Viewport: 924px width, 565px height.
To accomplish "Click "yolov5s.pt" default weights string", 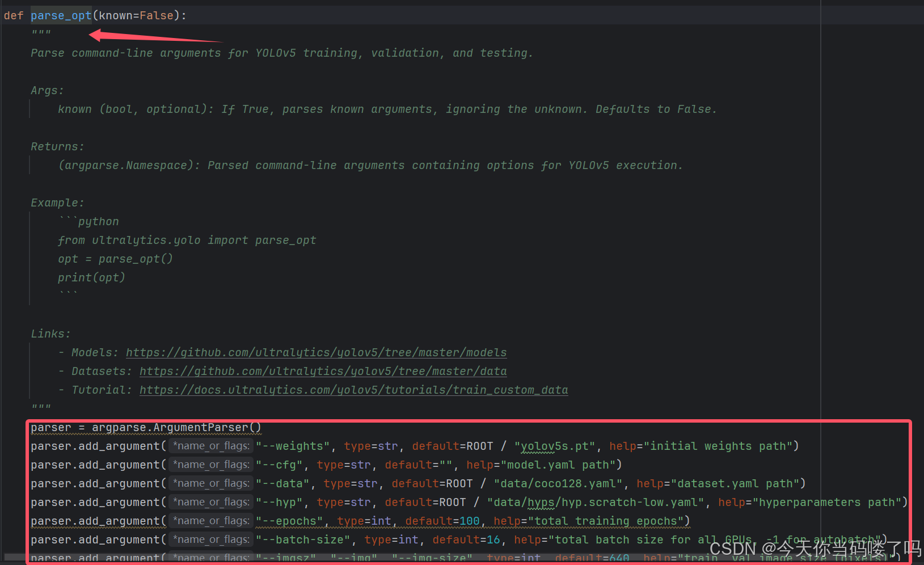I will click(555, 446).
